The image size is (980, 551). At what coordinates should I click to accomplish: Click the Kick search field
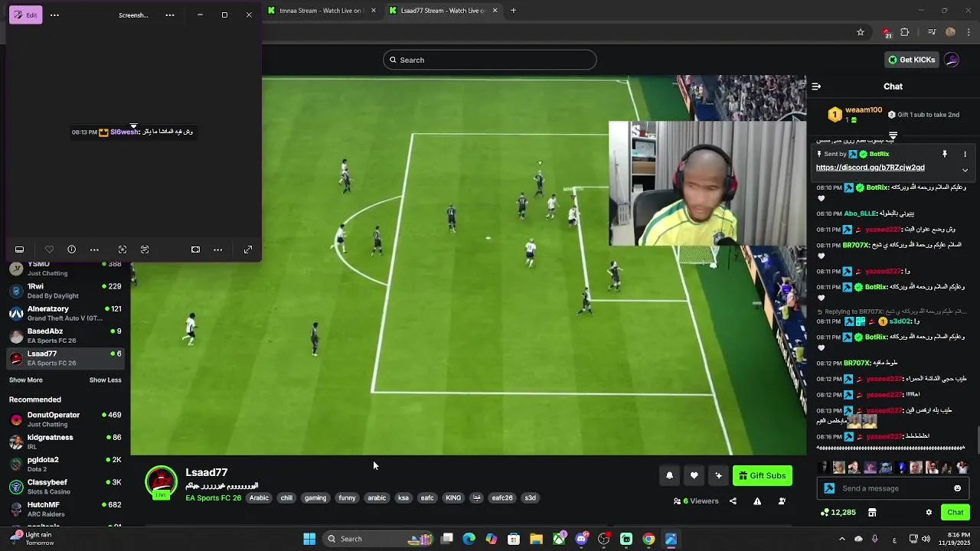pos(490,60)
